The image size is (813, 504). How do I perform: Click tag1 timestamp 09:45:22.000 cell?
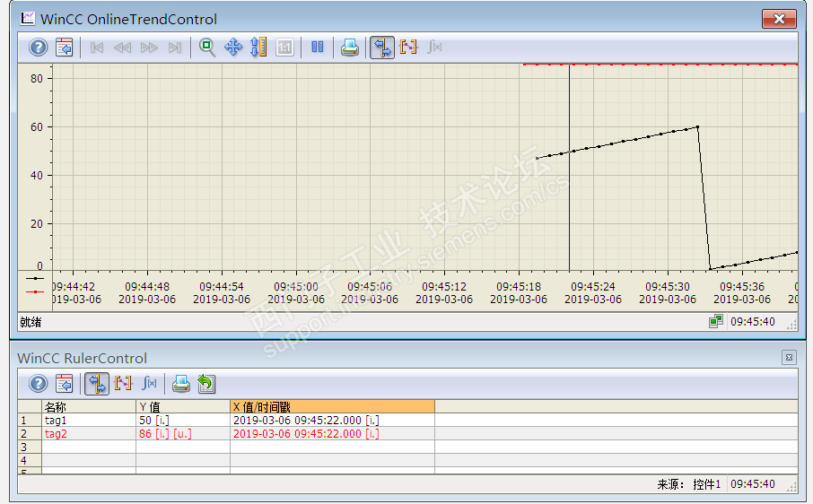coord(332,420)
